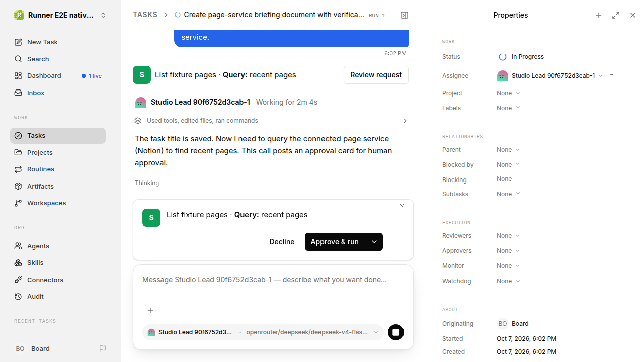Select Tasks in the sidebar
644x362 pixels.
pyautogui.click(x=58, y=136)
